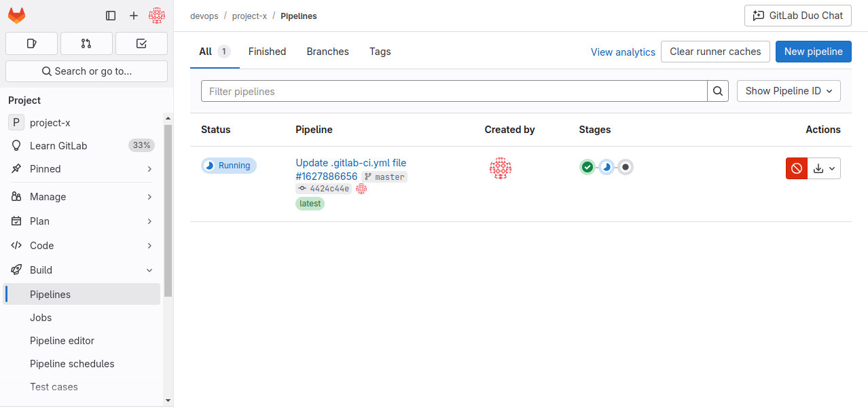
Task: Open commit 4424c44e link
Action: pyautogui.click(x=329, y=189)
